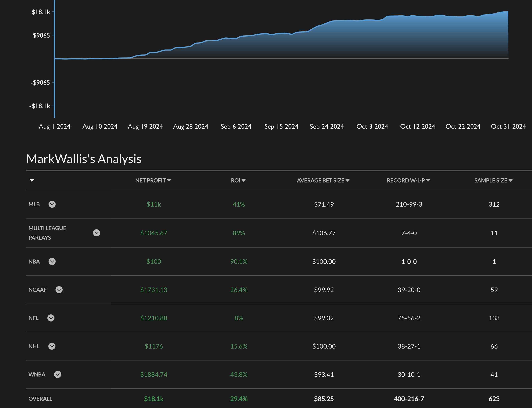Click NBA ROI value 90.1%
Image resolution: width=532 pixels, height=408 pixels.
point(239,261)
